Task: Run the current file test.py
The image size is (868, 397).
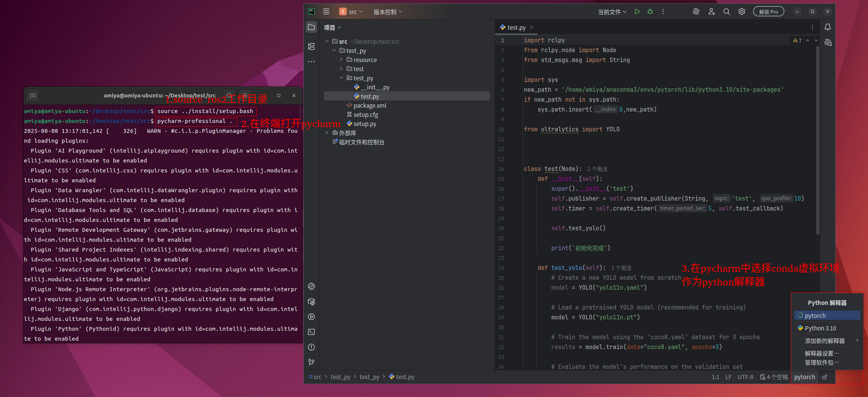Action: (637, 11)
